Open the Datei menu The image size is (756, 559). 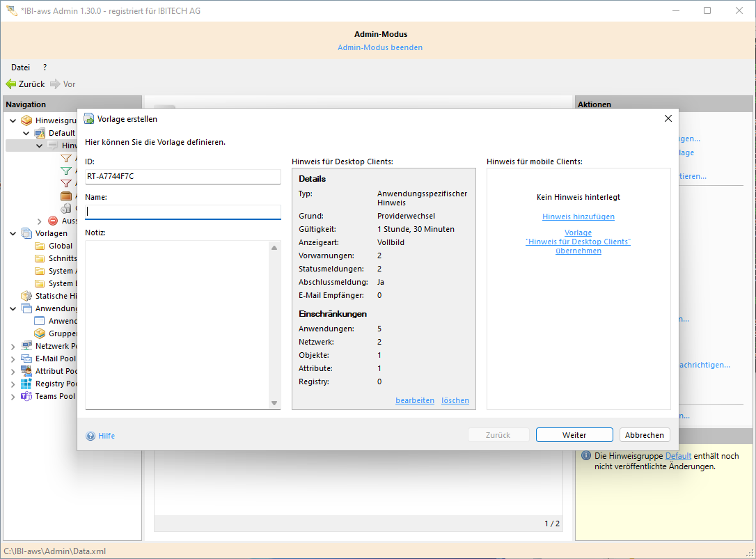click(20, 68)
